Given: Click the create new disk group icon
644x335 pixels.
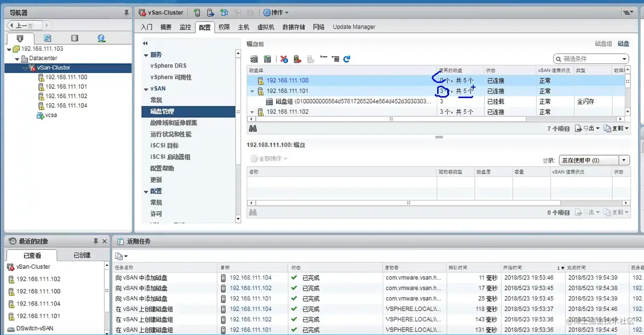Looking at the screenshot, I should (267, 59).
